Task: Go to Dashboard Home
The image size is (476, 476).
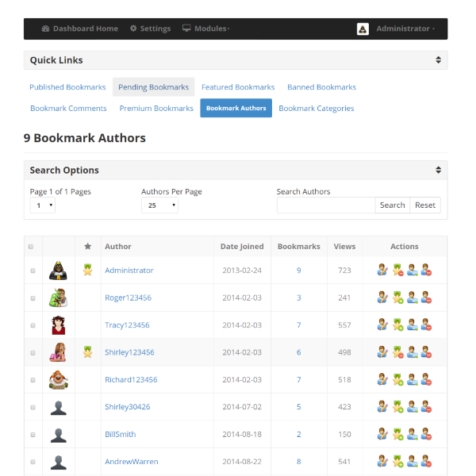Action: point(80,29)
